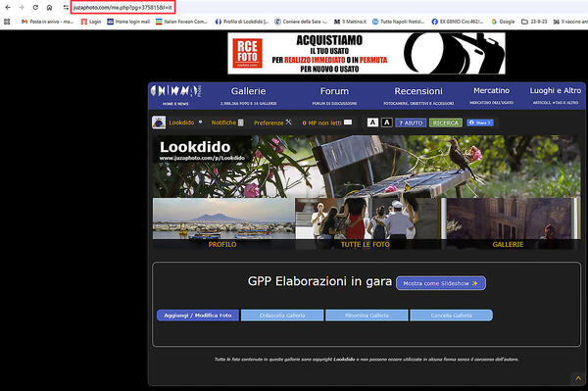Click the Lookdido user avatar
This screenshot has width=588, height=391.
[159, 122]
